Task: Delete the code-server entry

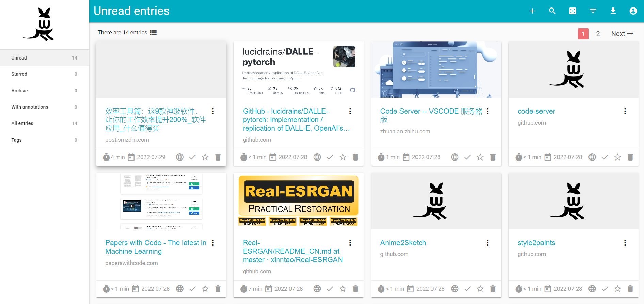Action: click(x=630, y=157)
